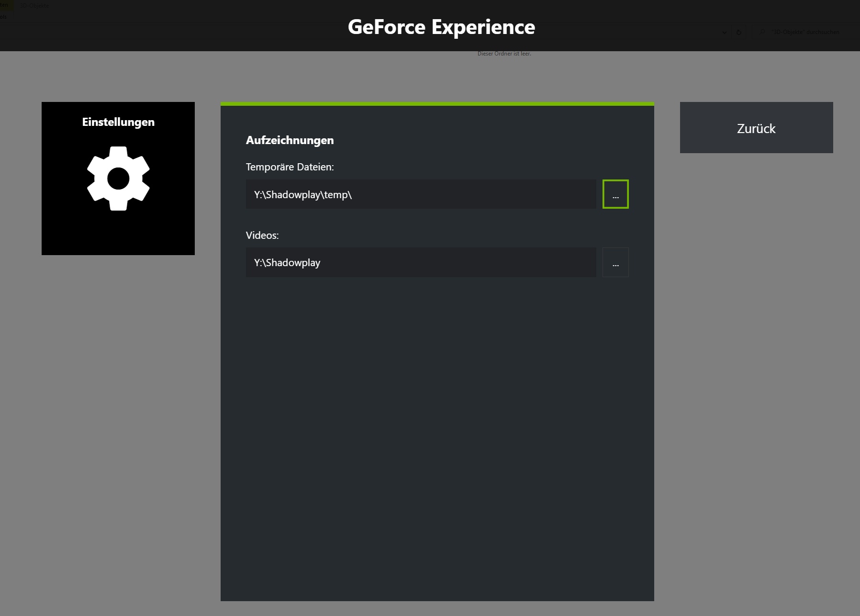The image size is (860, 616).
Task: Open address dropdown in background Explorer window
Action: [724, 32]
